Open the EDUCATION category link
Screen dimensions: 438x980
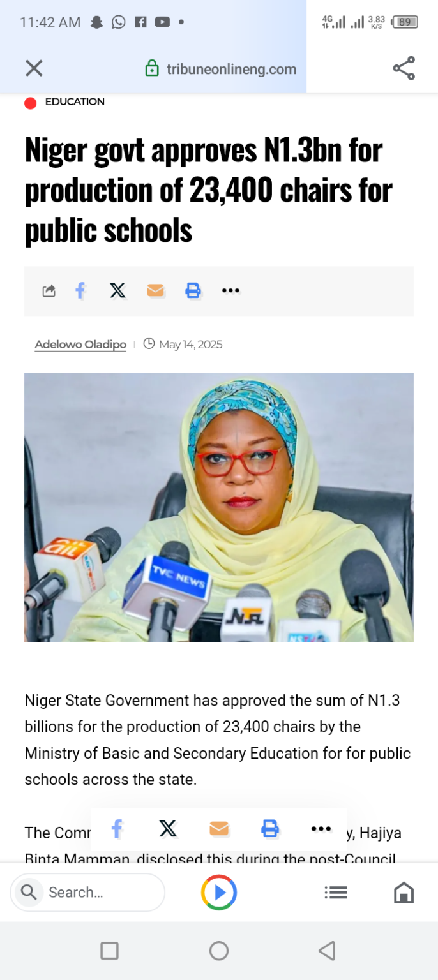(75, 102)
